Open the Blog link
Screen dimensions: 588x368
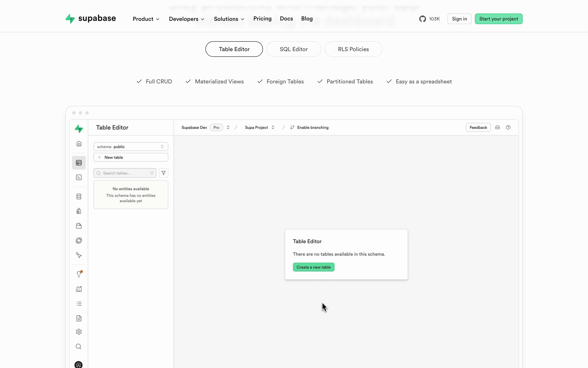pyautogui.click(x=307, y=18)
